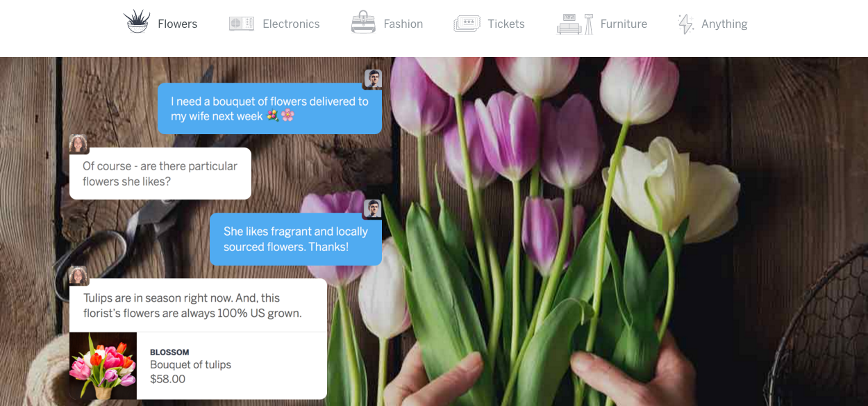Viewport: 868px width, 406px height.
Task: Click the $58.00 price
Action: coord(167,379)
